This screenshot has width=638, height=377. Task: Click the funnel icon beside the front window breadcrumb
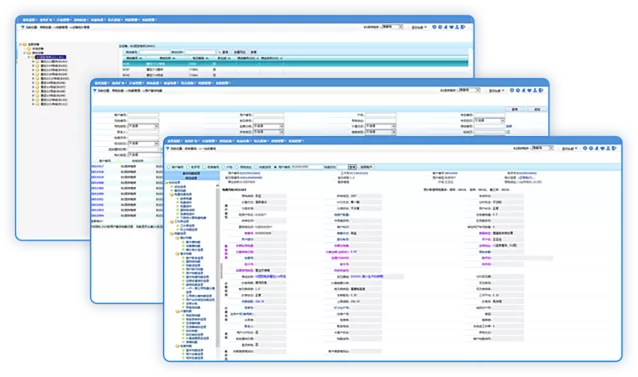[167, 148]
